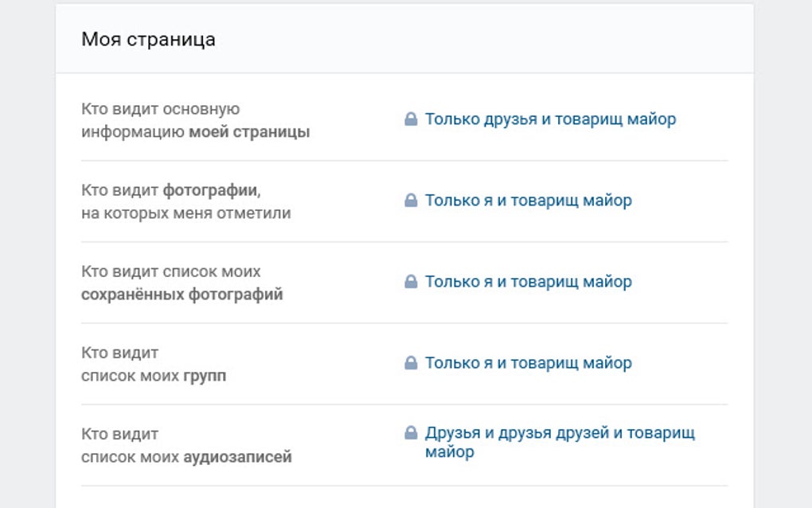Click bold word 'аудиозаписей'
812x508 pixels.
237,457
